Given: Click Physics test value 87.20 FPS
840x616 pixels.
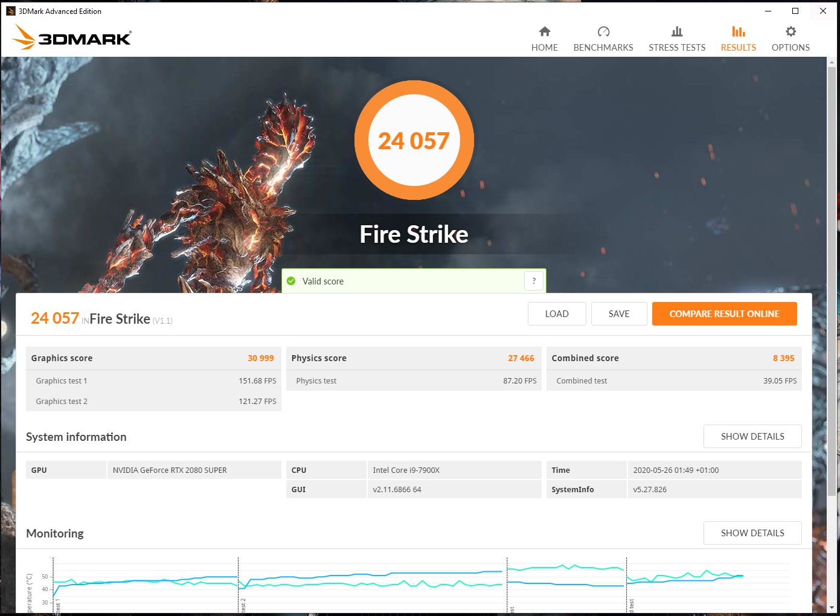Looking at the screenshot, I should tap(520, 381).
